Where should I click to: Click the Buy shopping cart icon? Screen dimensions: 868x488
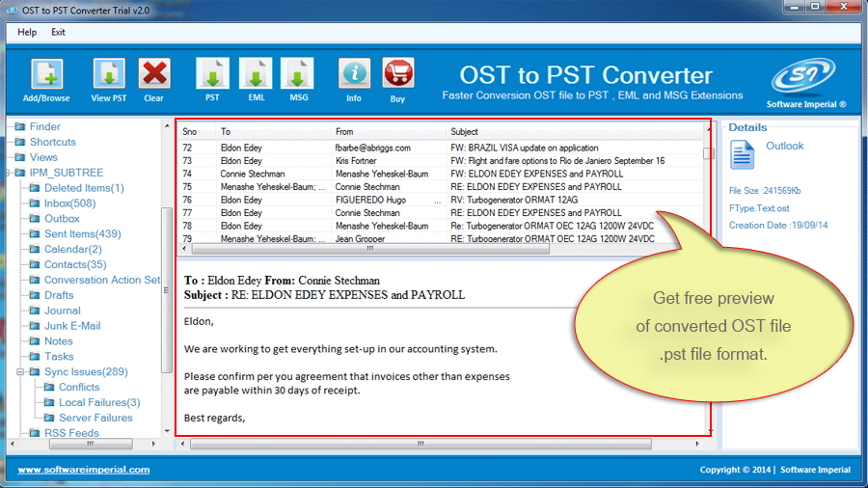point(397,73)
